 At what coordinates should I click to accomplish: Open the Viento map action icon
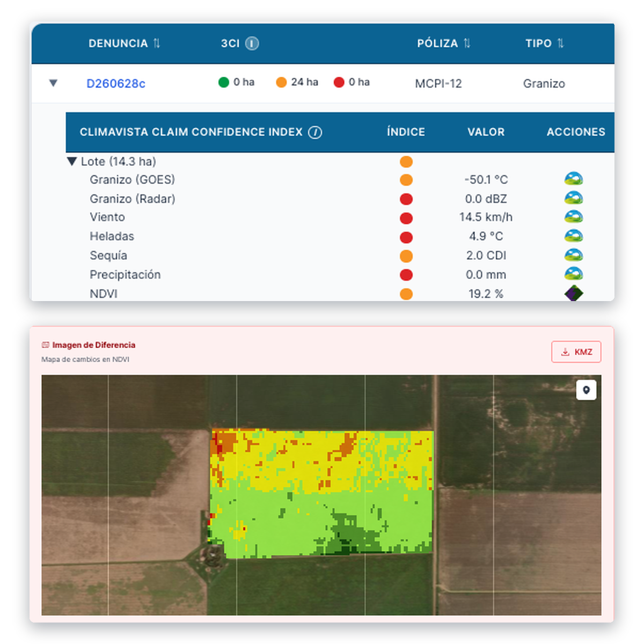[x=574, y=217]
